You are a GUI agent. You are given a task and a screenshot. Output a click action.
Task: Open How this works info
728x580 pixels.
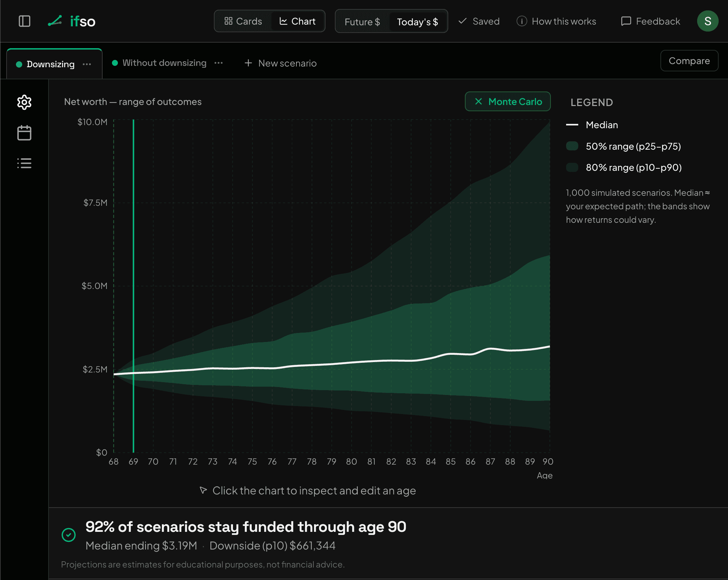tap(556, 21)
